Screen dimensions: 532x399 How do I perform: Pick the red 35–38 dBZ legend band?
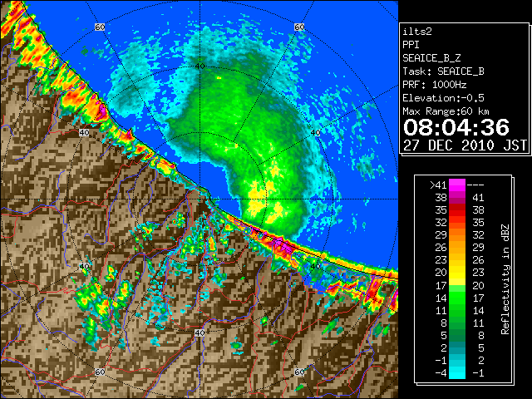pyautogui.click(x=457, y=210)
